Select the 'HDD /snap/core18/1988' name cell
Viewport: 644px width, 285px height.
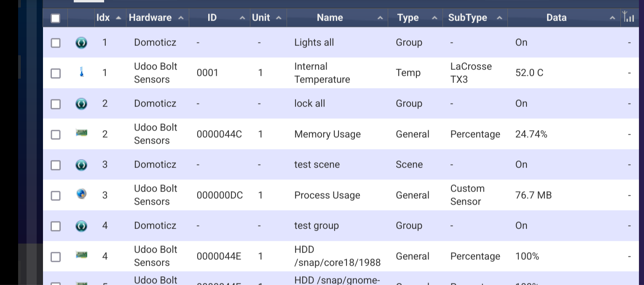338,256
